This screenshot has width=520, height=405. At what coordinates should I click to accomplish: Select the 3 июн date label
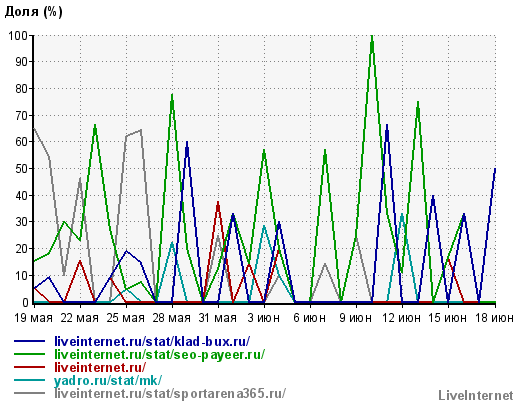(264, 318)
